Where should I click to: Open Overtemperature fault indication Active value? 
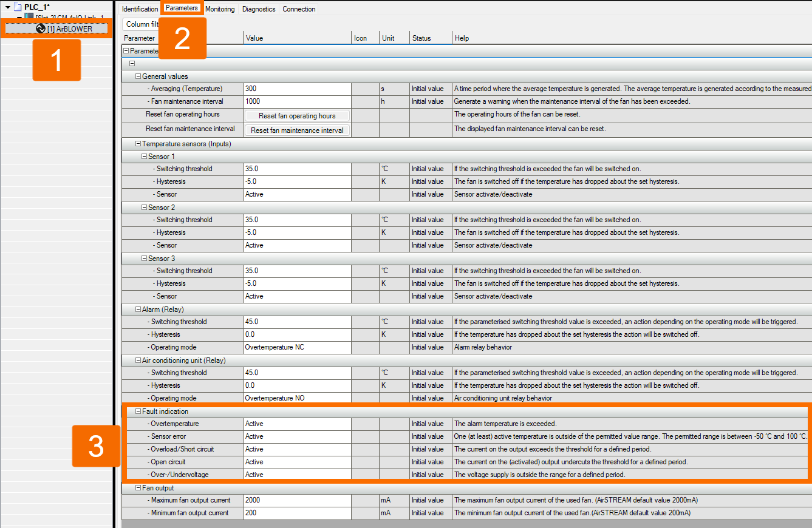click(297, 424)
